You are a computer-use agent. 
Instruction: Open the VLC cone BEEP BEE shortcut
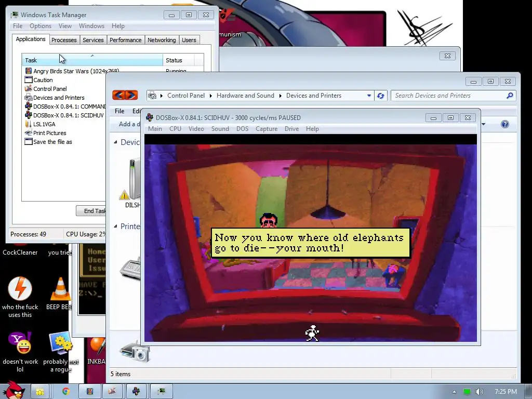click(60, 293)
